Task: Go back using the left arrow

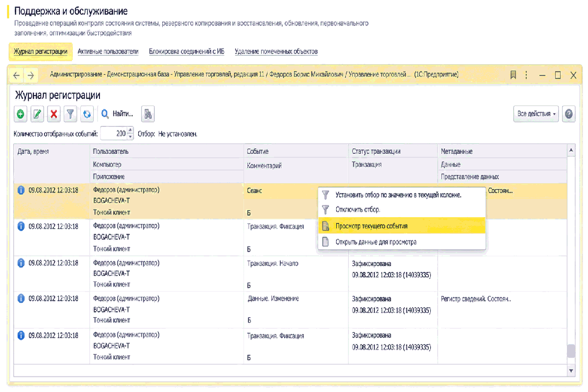Action: coord(17,75)
